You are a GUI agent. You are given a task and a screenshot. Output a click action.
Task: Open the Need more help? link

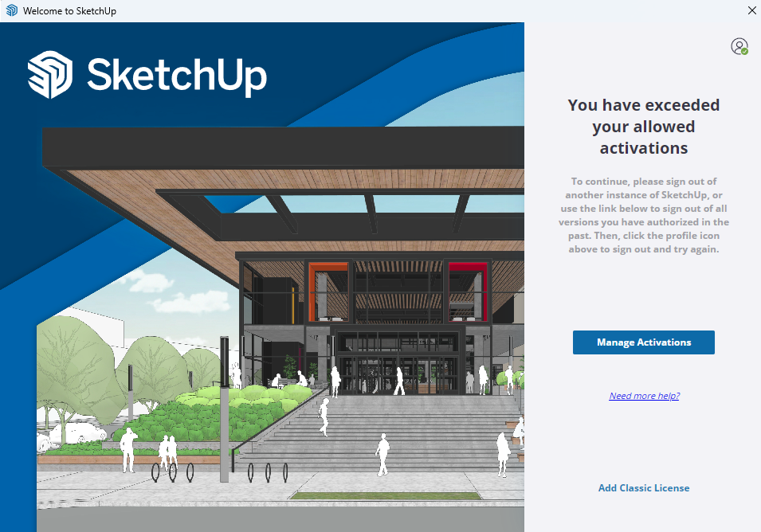pyautogui.click(x=644, y=396)
